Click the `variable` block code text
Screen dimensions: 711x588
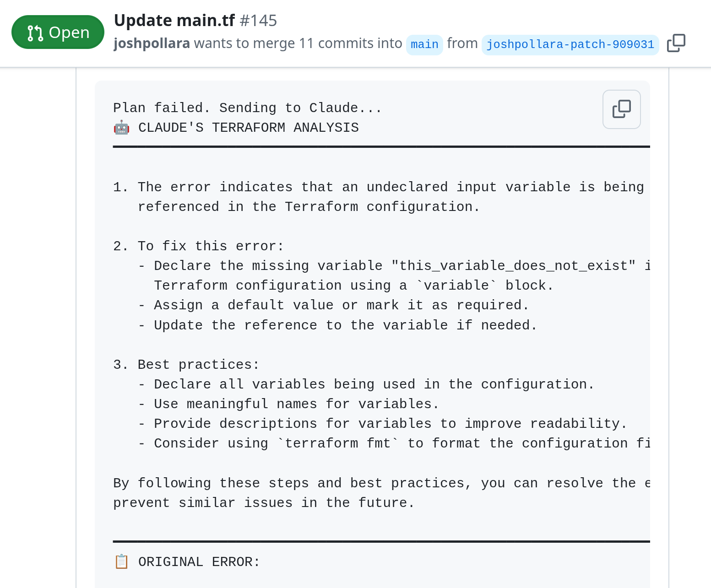point(456,286)
